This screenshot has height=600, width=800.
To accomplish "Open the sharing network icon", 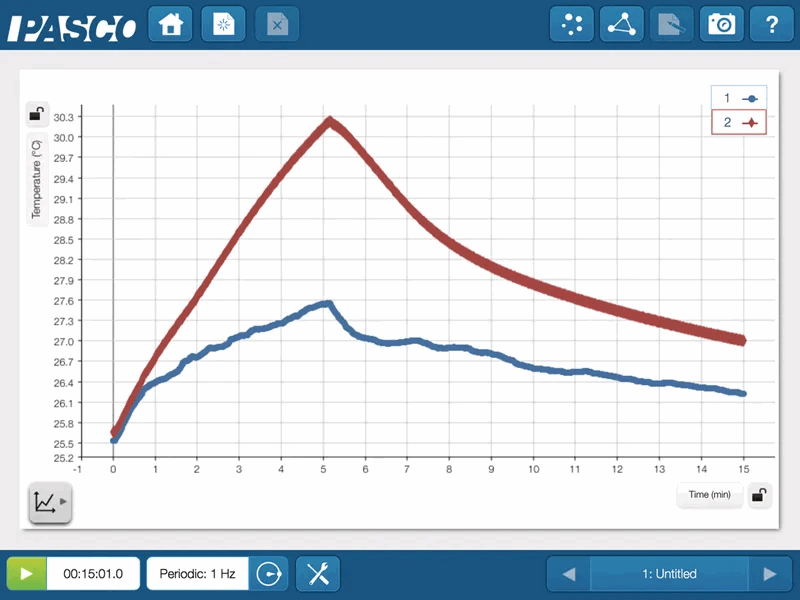I will pyautogui.click(x=622, y=25).
